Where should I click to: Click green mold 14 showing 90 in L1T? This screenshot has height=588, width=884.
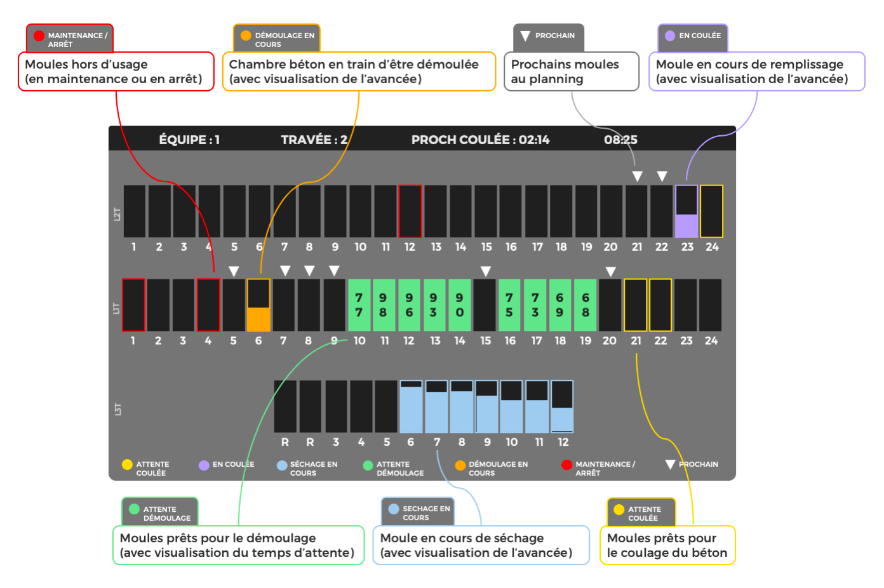tap(460, 305)
